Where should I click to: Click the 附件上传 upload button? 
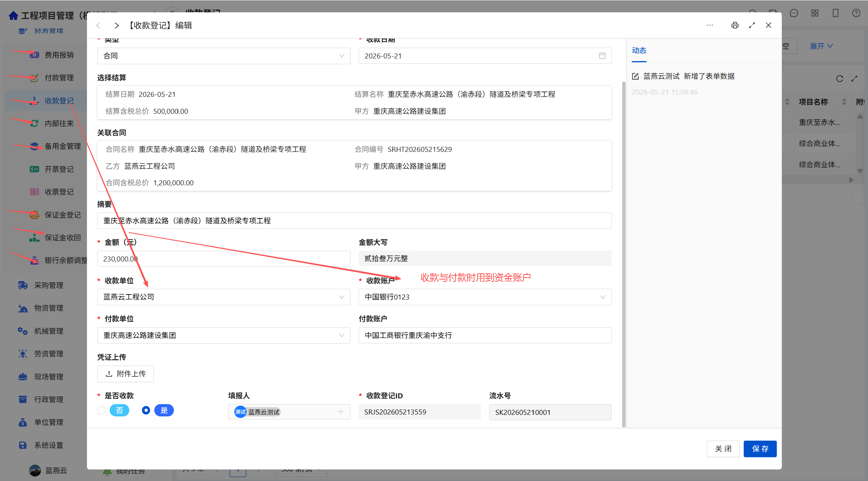(x=125, y=374)
